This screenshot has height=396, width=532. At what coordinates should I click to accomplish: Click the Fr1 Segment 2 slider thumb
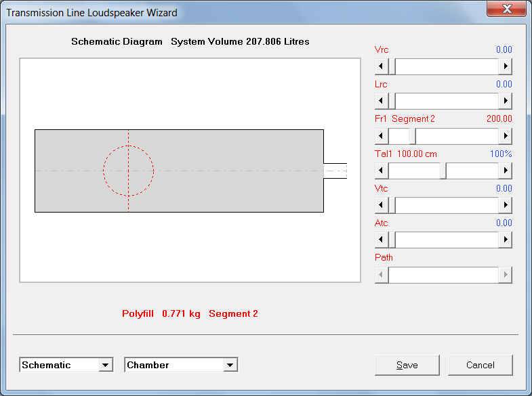pos(413,136)
